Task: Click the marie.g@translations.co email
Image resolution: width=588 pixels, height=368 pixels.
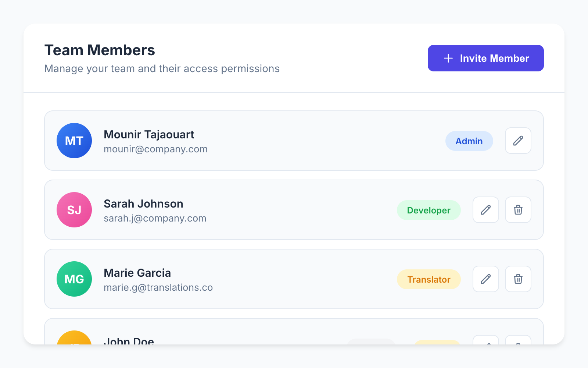Action: tap(158, 287)
